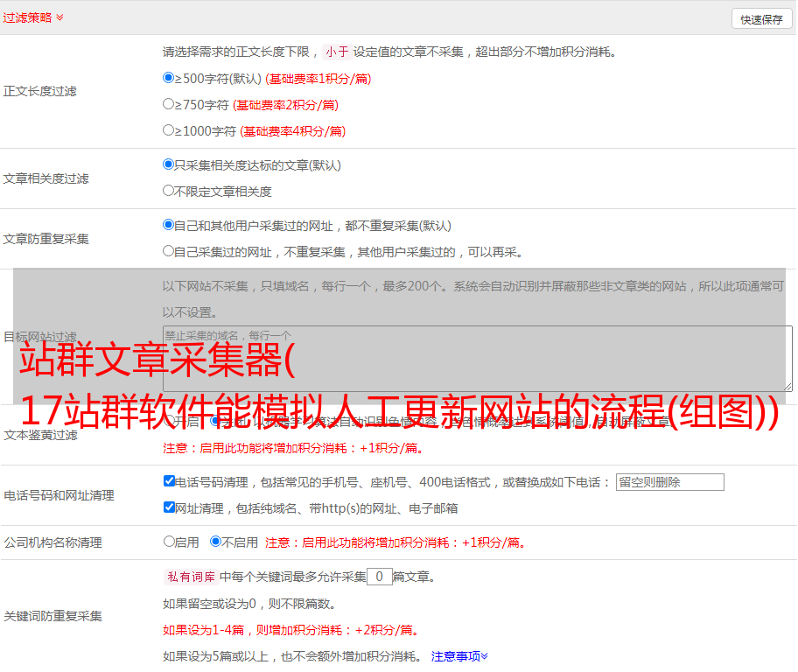Screen dimensions: 798x672
Task: Click the 私有词库 tag label
Action: [x=190, y=577]
